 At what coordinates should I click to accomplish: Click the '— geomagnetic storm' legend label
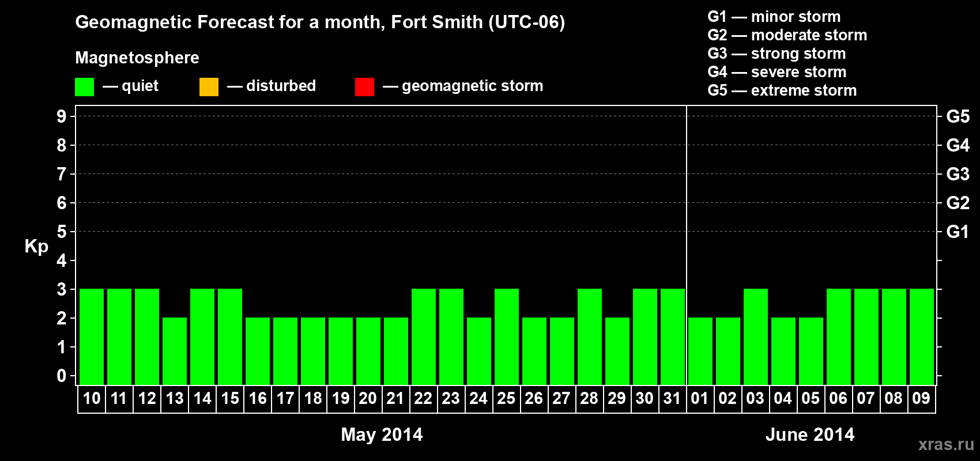pos(463,86)
